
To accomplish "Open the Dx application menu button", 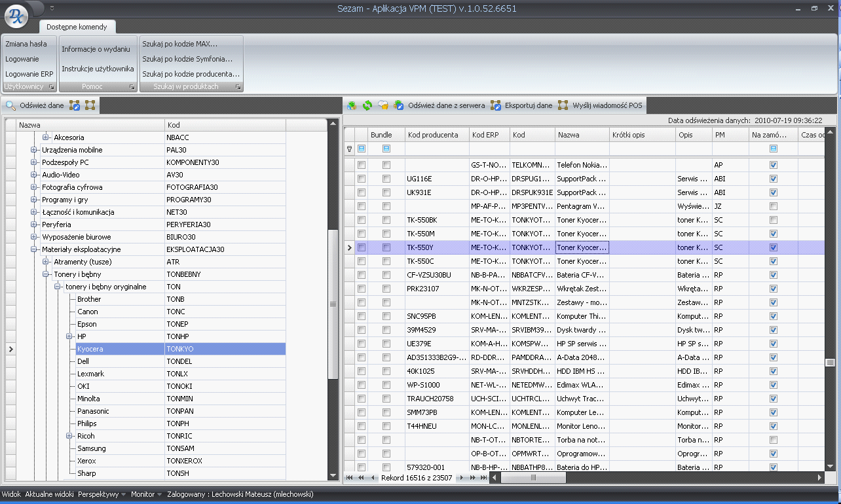I will point(16,18).
